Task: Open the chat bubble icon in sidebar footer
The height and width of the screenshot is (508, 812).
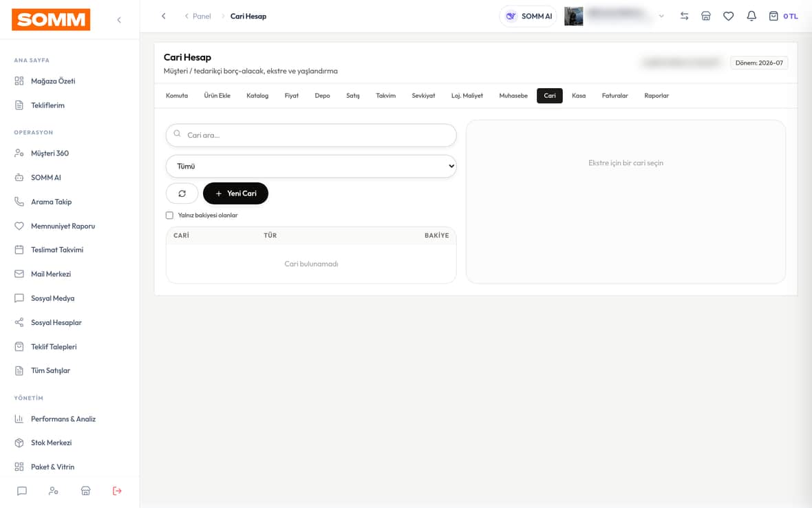Action: (22, 490)
